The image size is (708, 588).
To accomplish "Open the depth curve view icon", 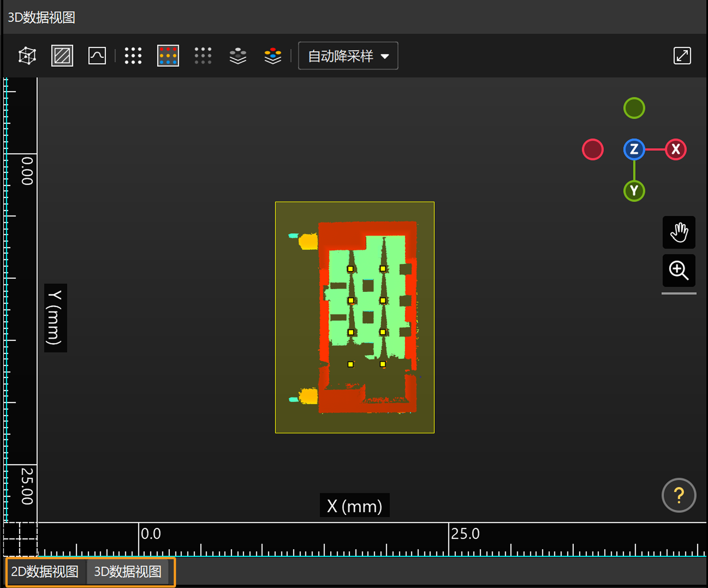I will coord(96,55).
